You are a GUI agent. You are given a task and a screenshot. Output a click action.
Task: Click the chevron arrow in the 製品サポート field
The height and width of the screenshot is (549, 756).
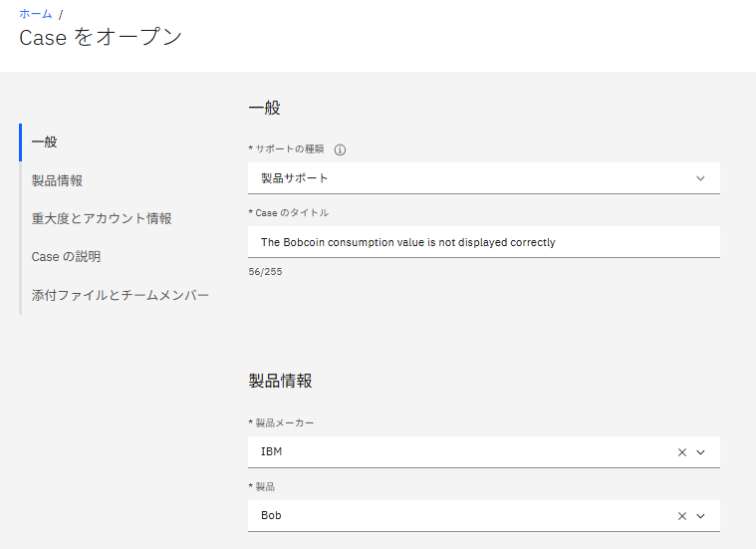click(700, 178)
